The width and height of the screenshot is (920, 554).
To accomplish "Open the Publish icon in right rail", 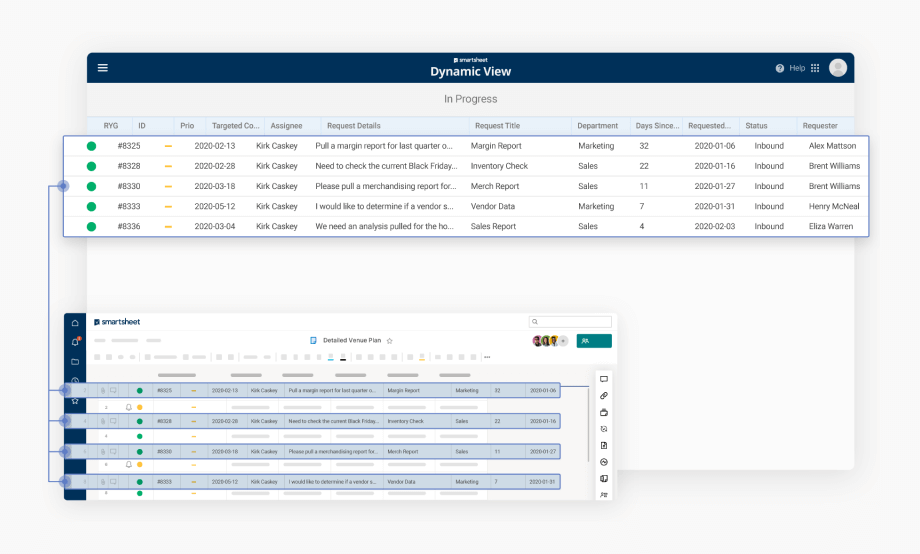I will [x=604, y=445].
